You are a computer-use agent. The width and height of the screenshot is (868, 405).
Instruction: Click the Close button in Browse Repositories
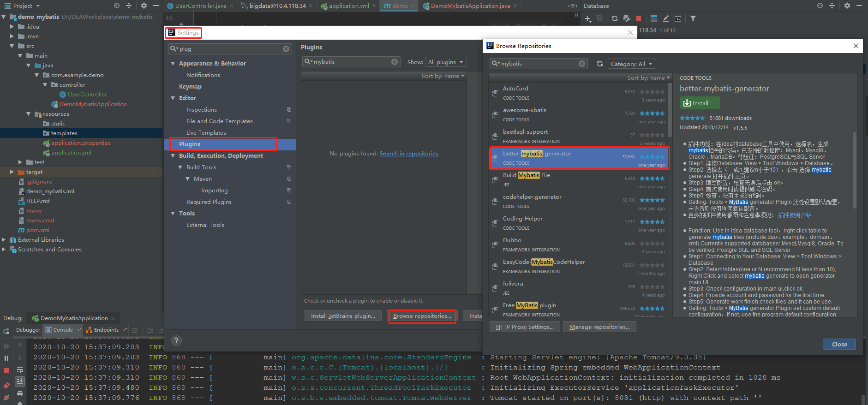(839, 344)
